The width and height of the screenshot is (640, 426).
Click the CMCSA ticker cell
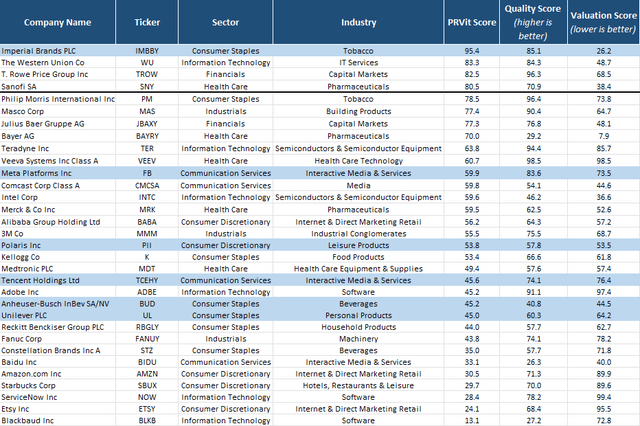pyautogui.click(x=147, y=186)
